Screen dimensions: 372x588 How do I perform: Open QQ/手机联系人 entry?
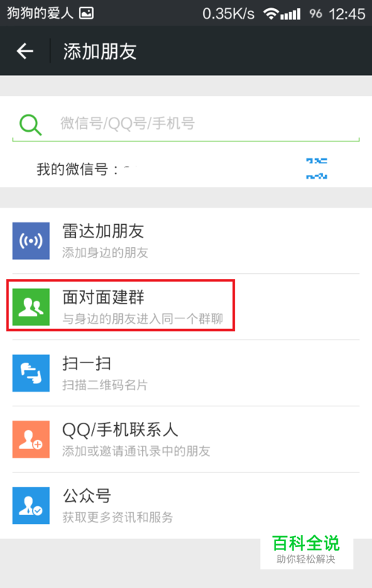[186, 439]
